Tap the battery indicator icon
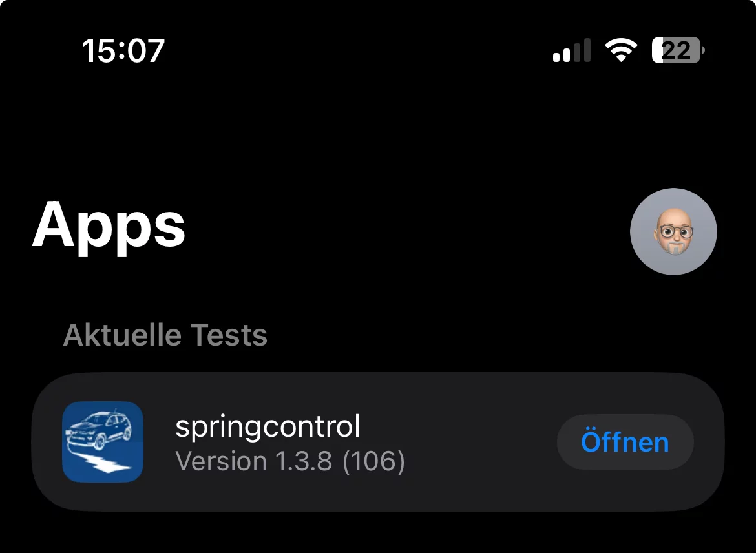 (x=678, y=50)
